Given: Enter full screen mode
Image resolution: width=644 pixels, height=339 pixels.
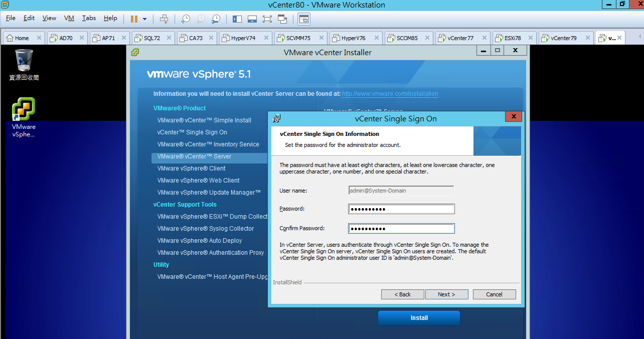Looking at the screenshot, I should point(267,19).
